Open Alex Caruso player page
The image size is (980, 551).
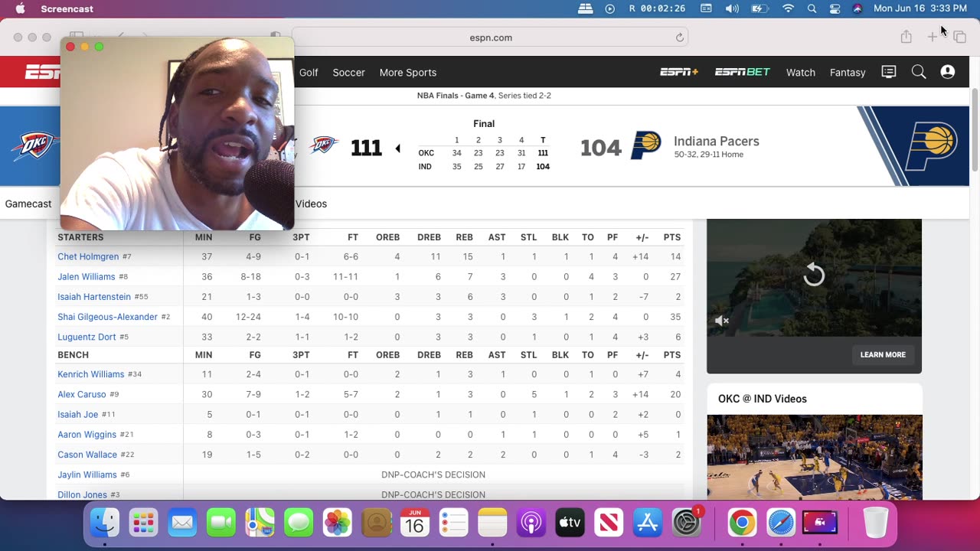pos(82,394)
